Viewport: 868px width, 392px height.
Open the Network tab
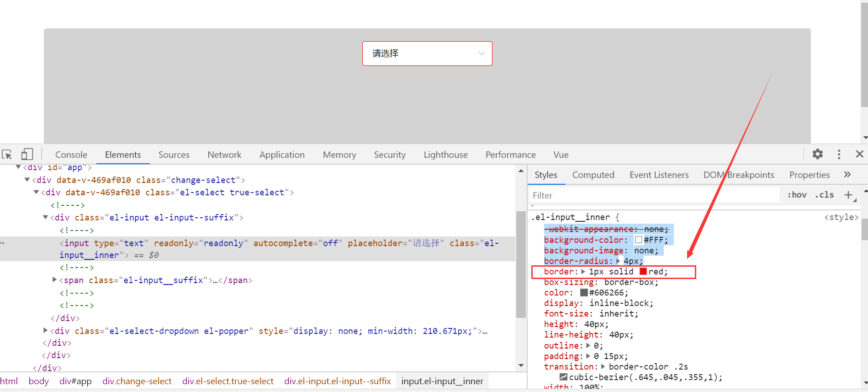point(224,155)
